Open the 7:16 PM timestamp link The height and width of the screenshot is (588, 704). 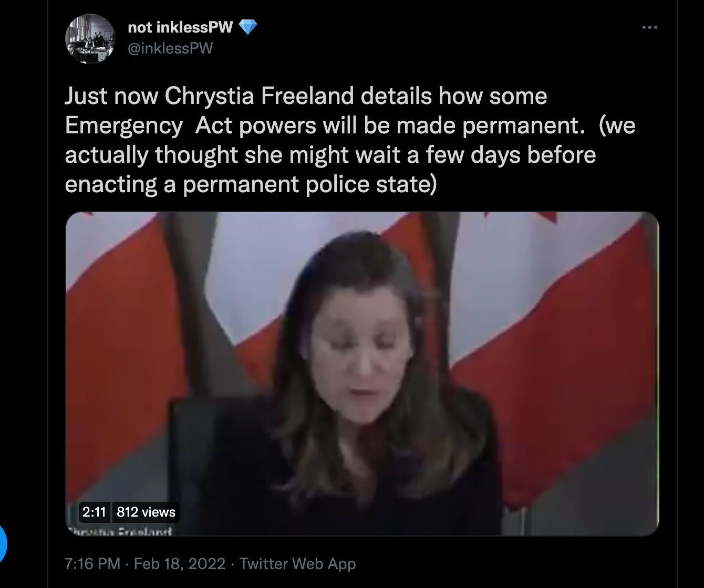pos(92,564)
